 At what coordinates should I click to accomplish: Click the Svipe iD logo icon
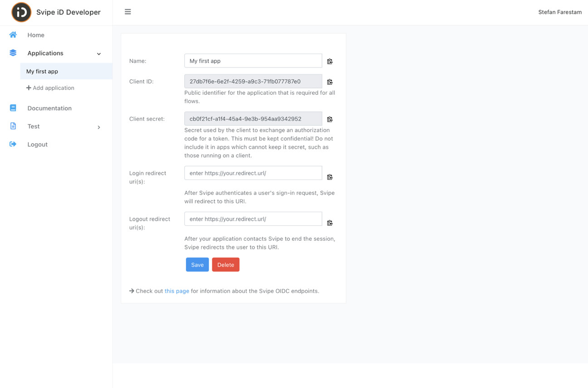21,12
